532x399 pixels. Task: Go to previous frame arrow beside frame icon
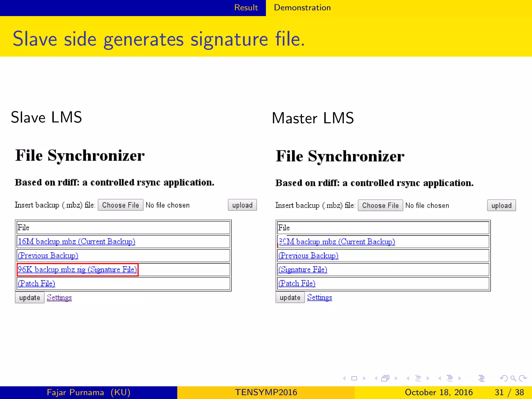click(376, 378)
